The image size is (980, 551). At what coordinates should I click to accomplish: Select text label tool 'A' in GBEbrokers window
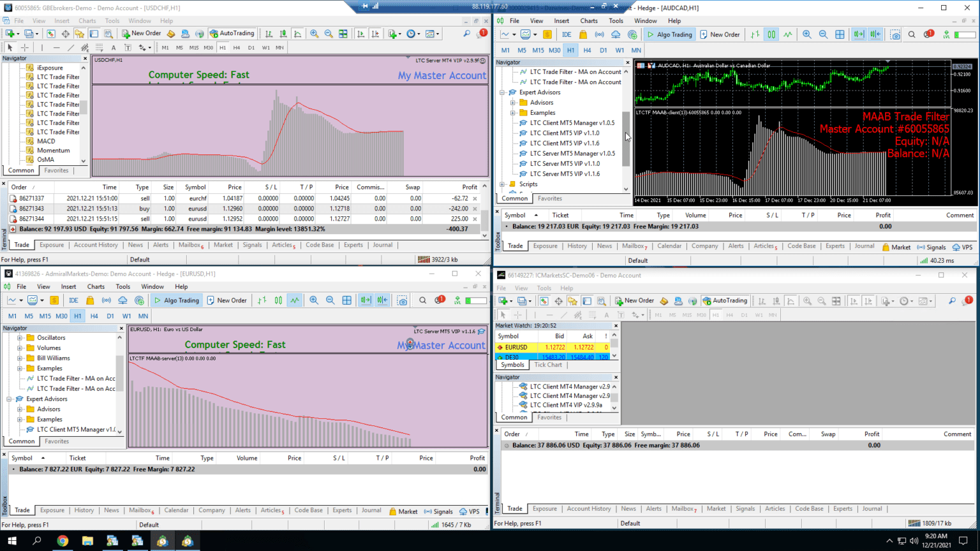(x=114, y=47)
